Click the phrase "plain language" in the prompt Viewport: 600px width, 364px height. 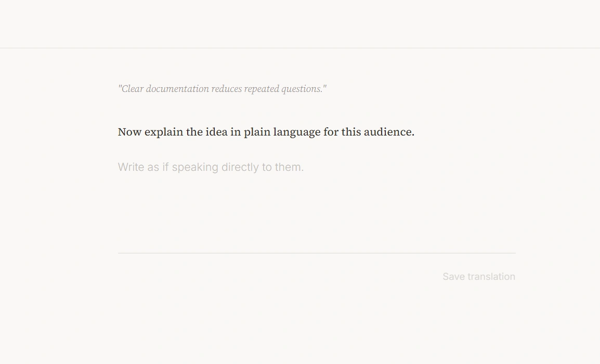click(x=282, y=132)
